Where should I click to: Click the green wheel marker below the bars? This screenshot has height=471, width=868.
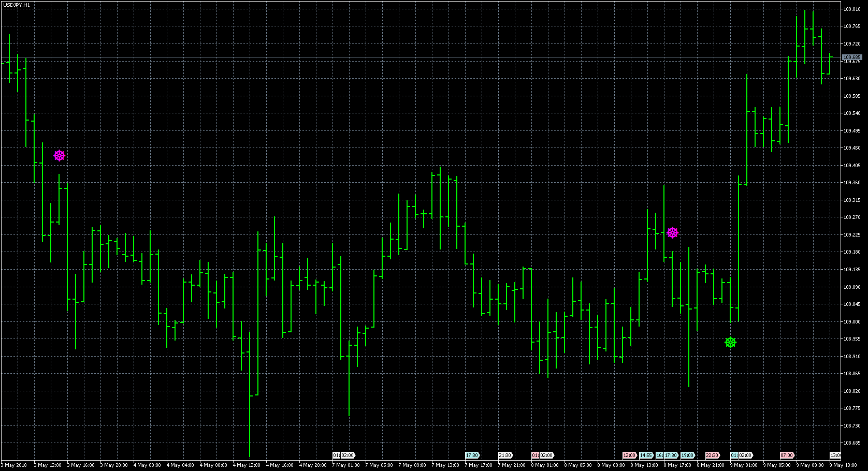click(x=730, y=342)
